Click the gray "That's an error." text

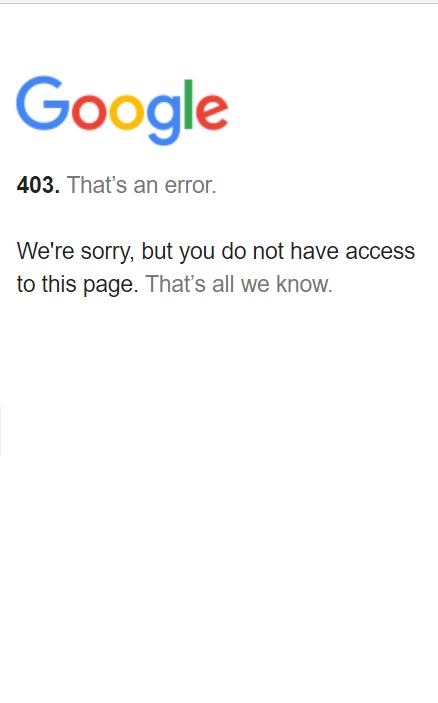[x=142, y=185]
